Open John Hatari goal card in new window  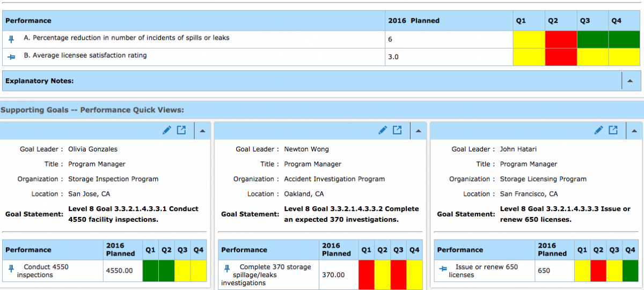[613, 130]
